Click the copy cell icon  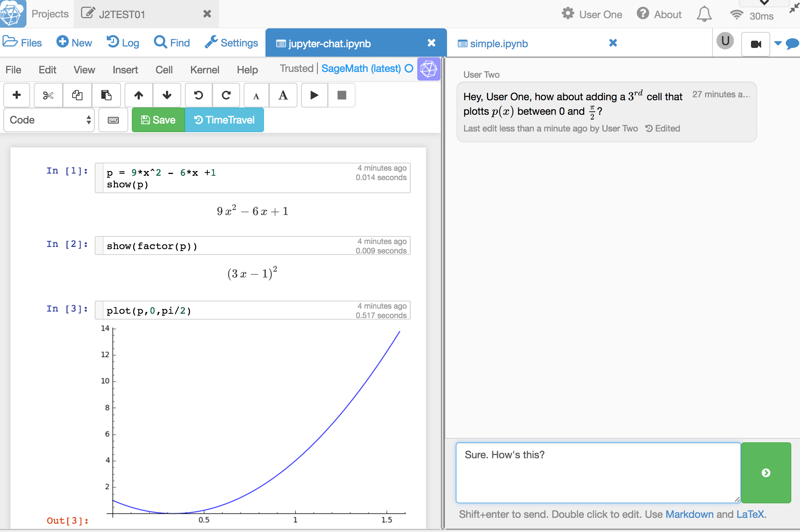click(x=77, y=95)
